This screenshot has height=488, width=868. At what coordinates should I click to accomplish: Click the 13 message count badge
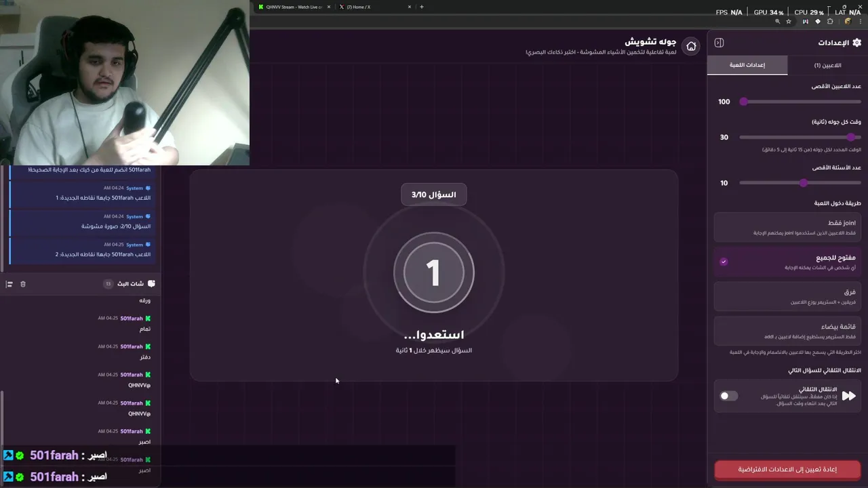point(108,283)
